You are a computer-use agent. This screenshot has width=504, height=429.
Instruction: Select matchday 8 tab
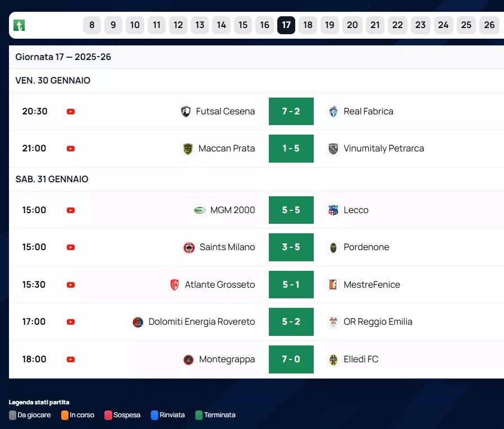[x=91, y=25]
